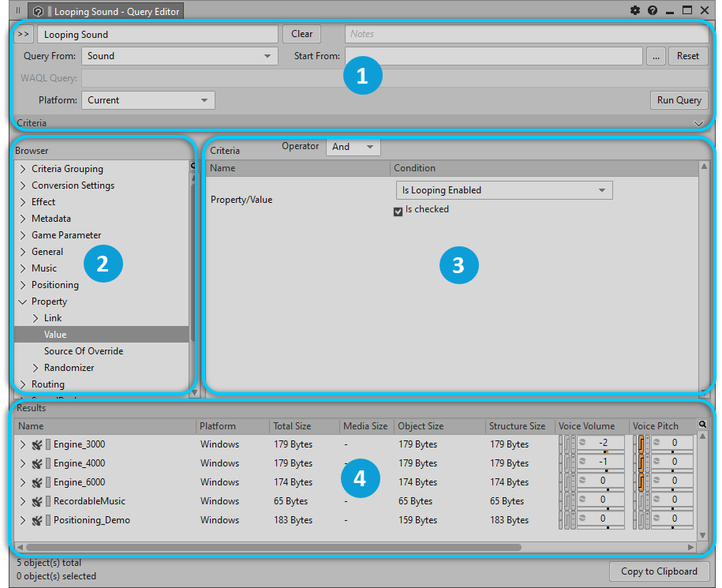
Task: Select the Value item under Property
Action: click(55, 335)
